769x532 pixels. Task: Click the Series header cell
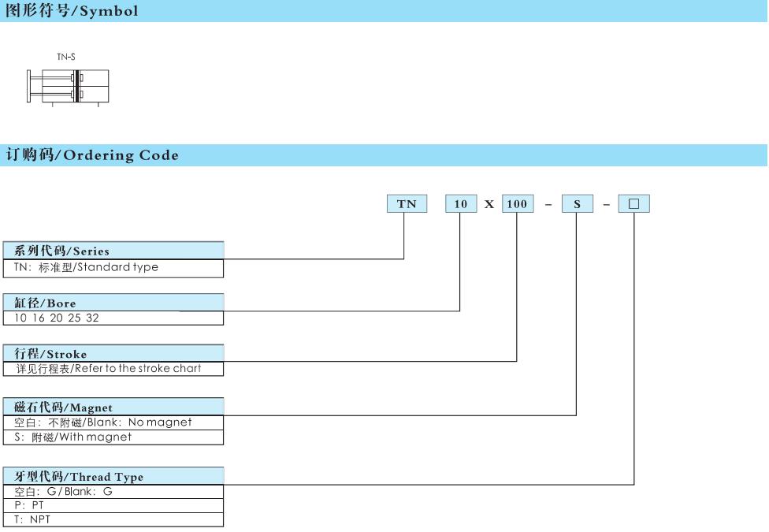[113, 251]
